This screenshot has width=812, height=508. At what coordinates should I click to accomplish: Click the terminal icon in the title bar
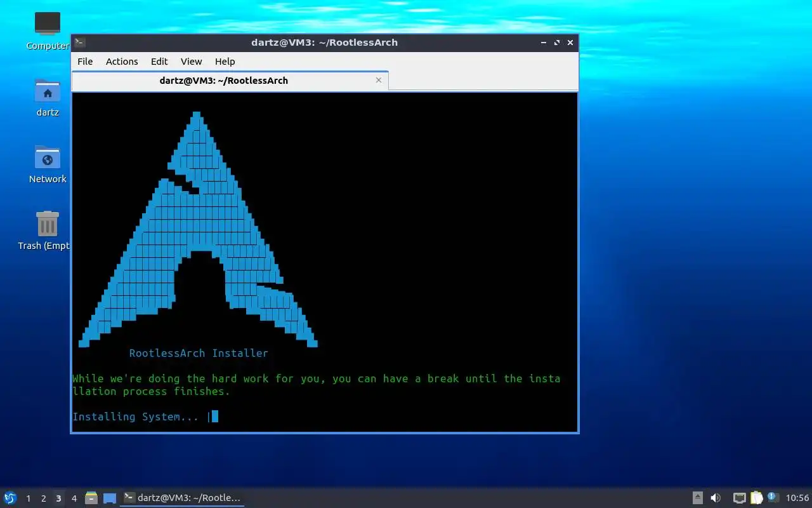click(x=80, y=43)
